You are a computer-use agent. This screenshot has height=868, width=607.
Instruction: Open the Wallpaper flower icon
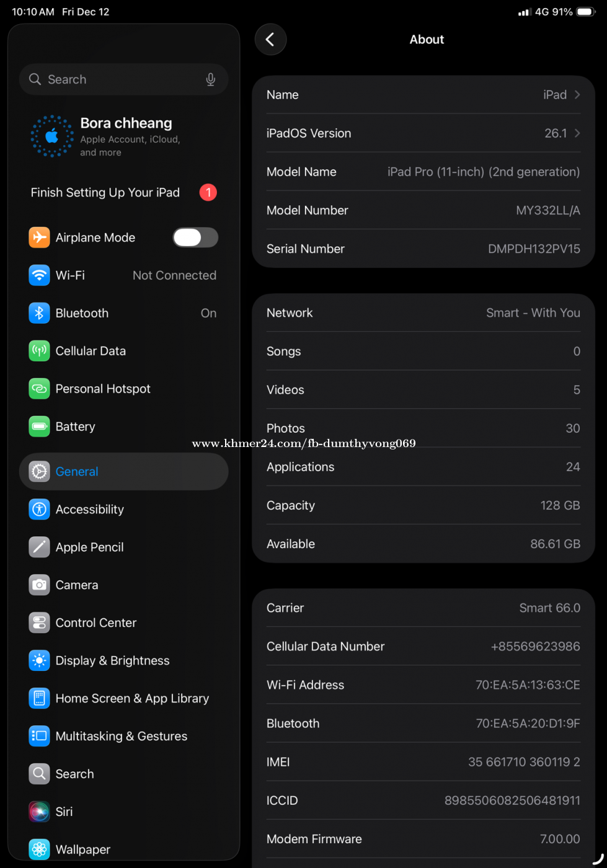pos(39,849)
